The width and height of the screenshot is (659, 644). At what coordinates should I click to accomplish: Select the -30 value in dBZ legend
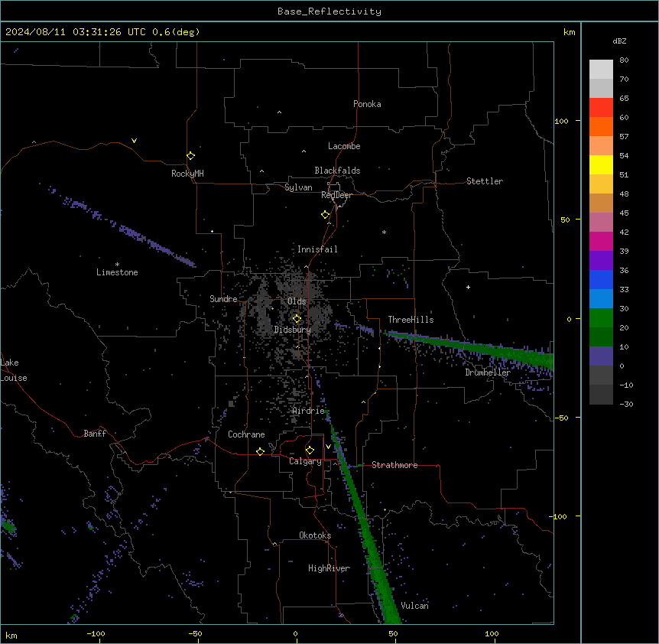click(626, 404)
